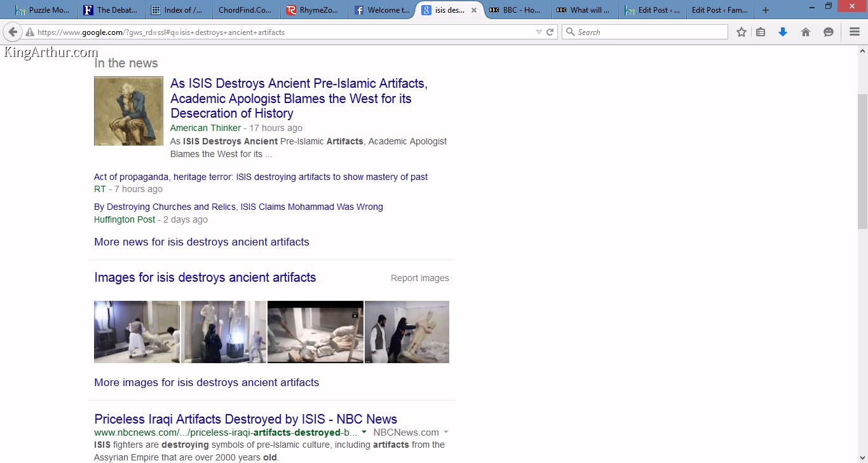Click the address bar URL field

click(283, 32)
